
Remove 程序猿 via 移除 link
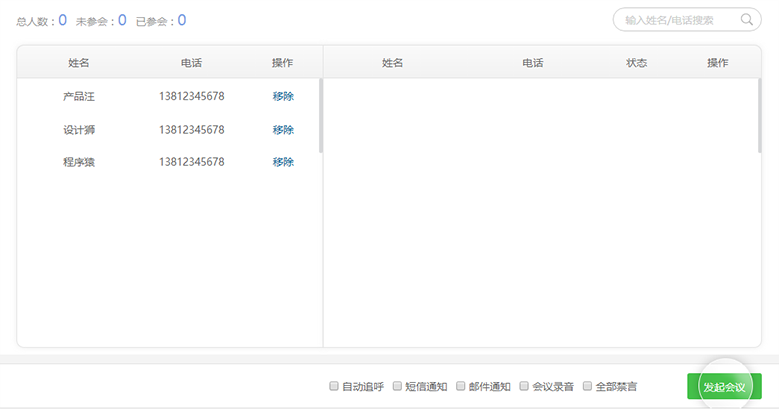pyautogui.click(x=283, y=162)
